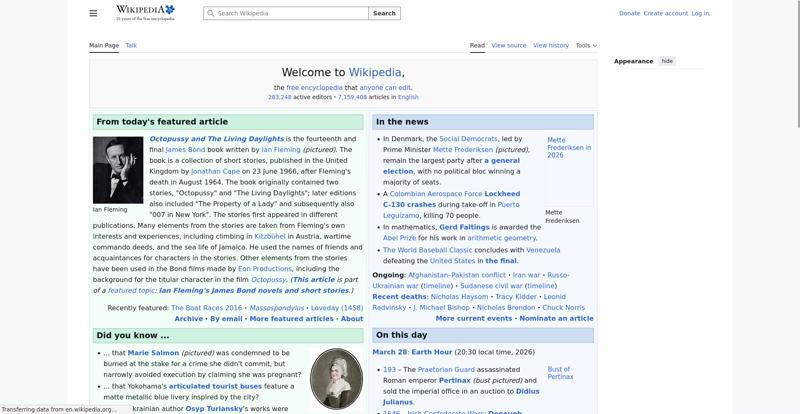Open the More featured articles link
Image resolution: width=800 pixels, height=414 pixels.
click(x=291, y=318)
